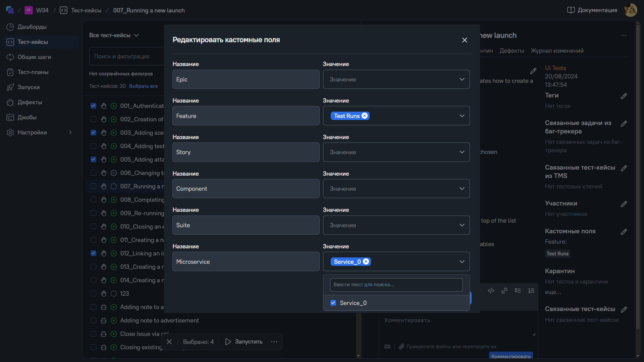Expand the Epic value dropdown
Screen dimensions: 644x362
coord(396,79)
